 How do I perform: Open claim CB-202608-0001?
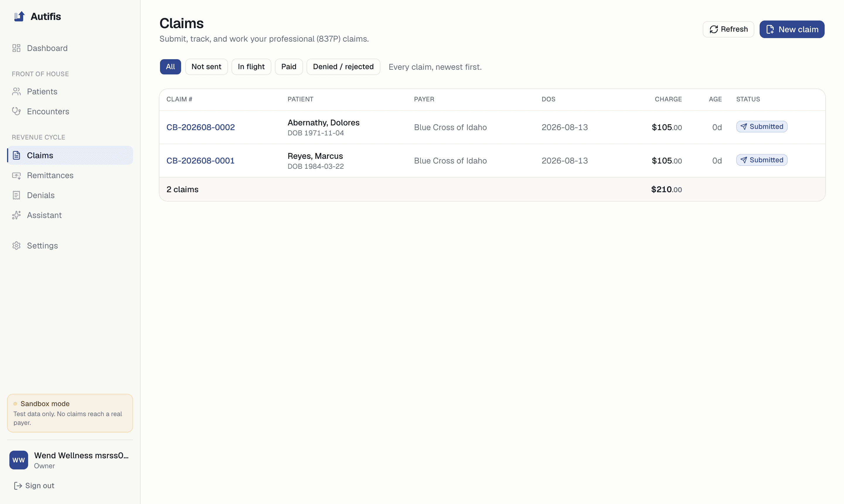pos(200,161)
